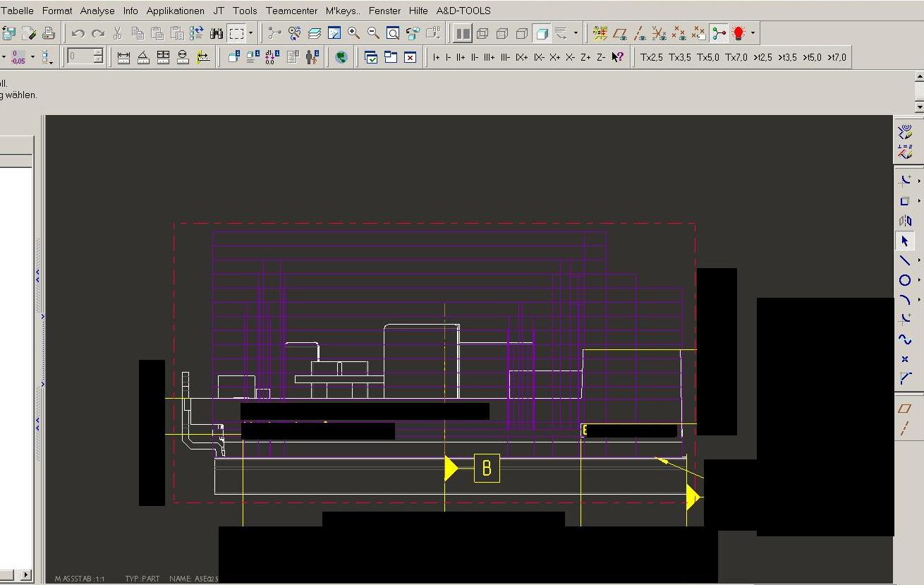This screenshot has height=585, width=924.
Task: Open the Applikationen menu
Action: 176,11
